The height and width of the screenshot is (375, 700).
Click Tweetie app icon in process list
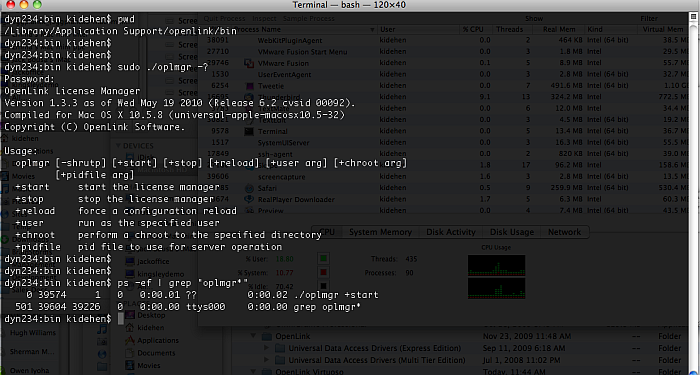(x=250, y=86)
